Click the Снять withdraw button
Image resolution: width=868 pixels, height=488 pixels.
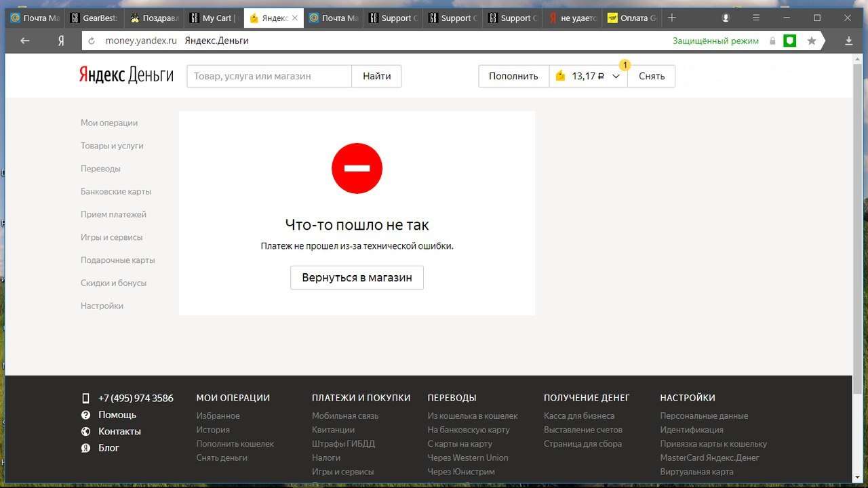pos(652,76)
